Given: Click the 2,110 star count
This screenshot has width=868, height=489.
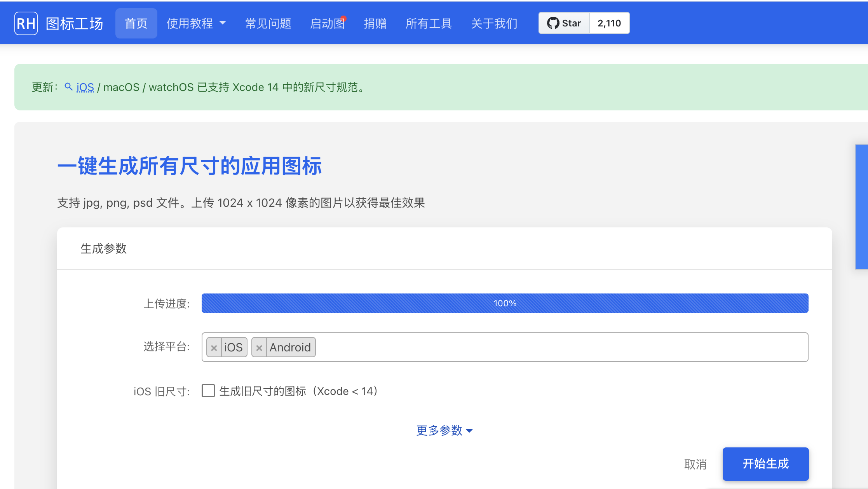Looking at the screenshot, I should [609, 23].
